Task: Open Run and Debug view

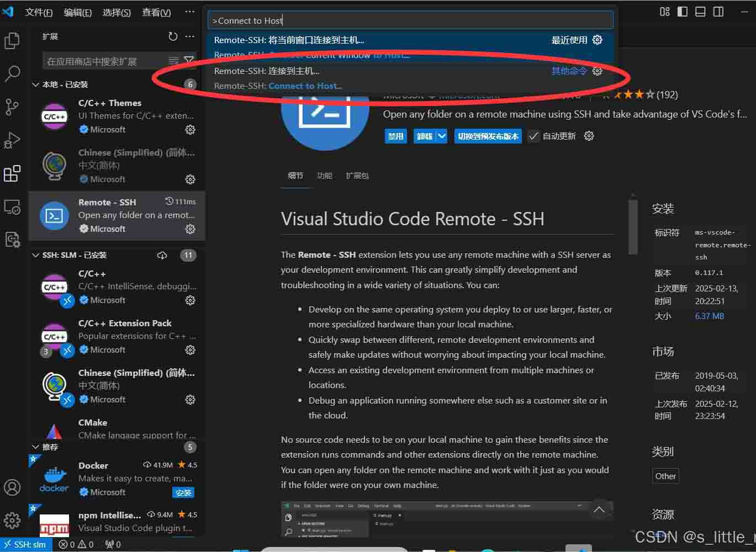Action: click(12, 140)
